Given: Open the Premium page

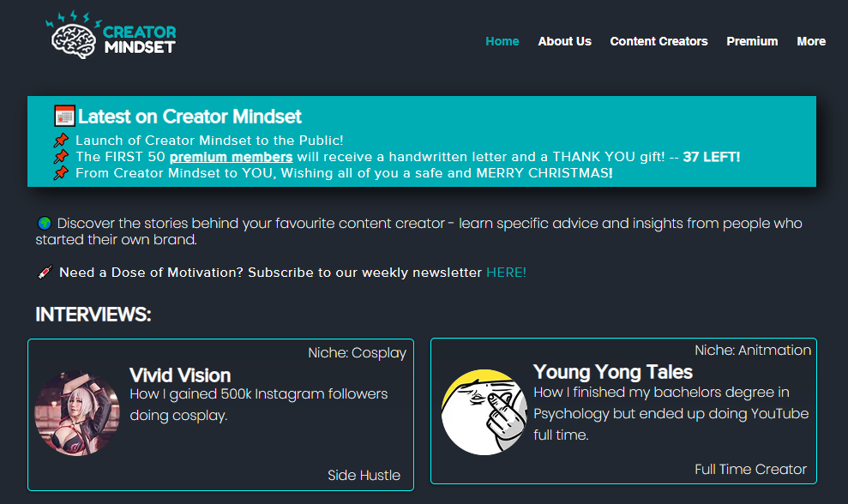Looking at the screenshot, I should tap(752, 40).
